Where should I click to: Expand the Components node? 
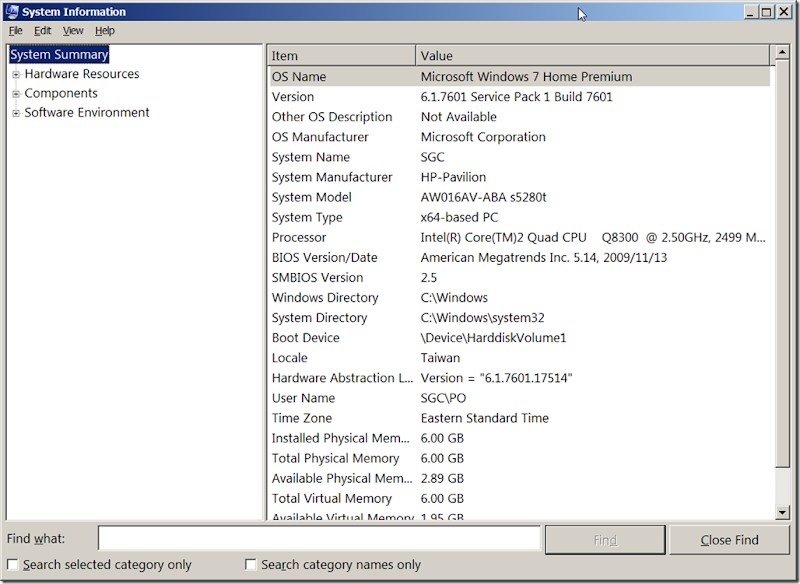pyautogui.click(x=16, y=94)
